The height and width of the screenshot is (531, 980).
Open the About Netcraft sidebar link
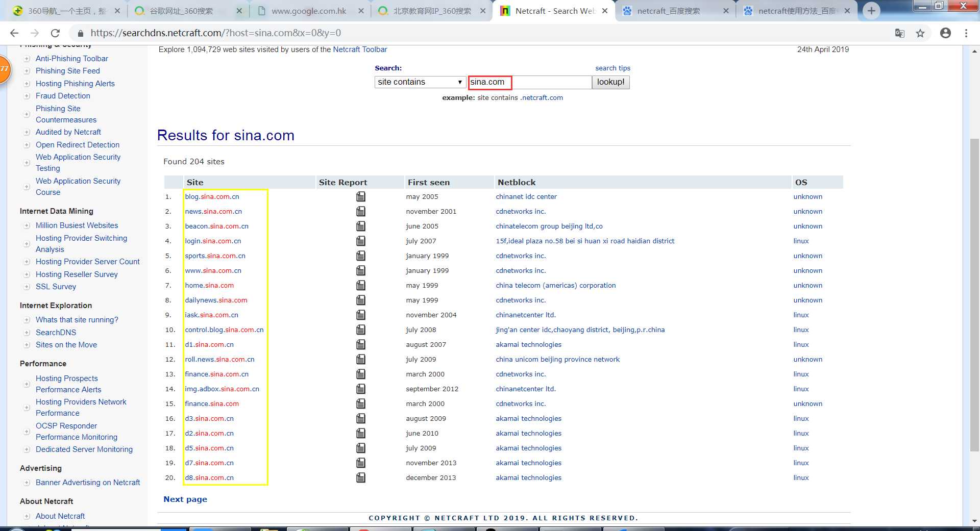[x=60, y=516]
